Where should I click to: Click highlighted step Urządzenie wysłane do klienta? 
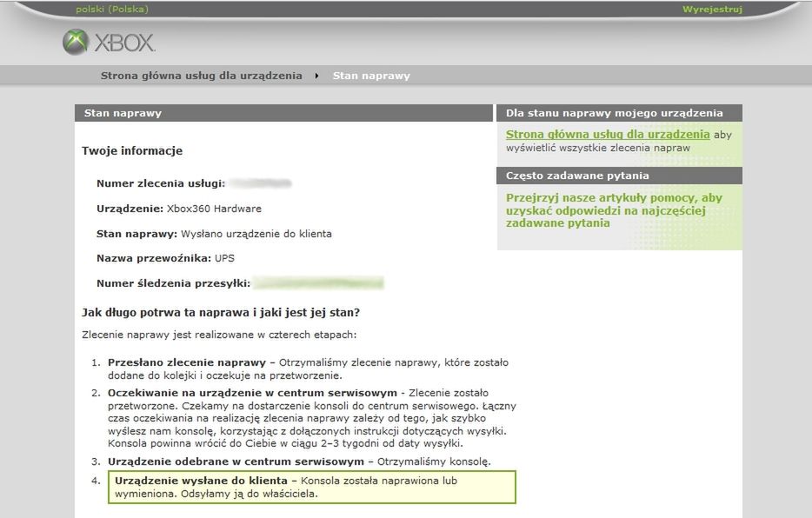point(312,487)
